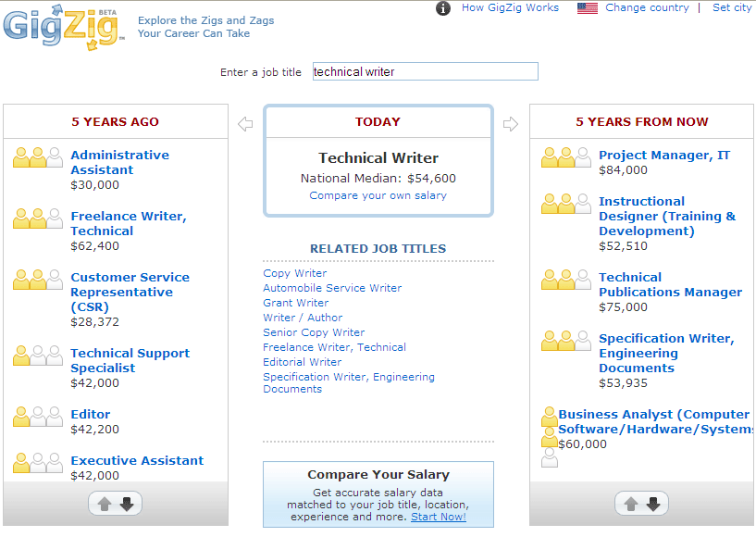The height and width of the screenshot is (537, 756).
Task: Open Freelance Writer, Technical under Related Job Titles
Action: coord(335,347)
